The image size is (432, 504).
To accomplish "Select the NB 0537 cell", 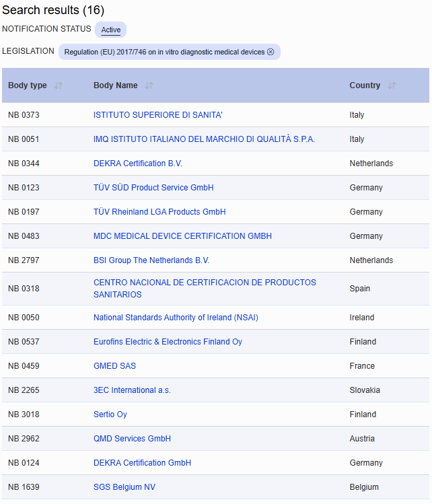I will coord(24,342).
